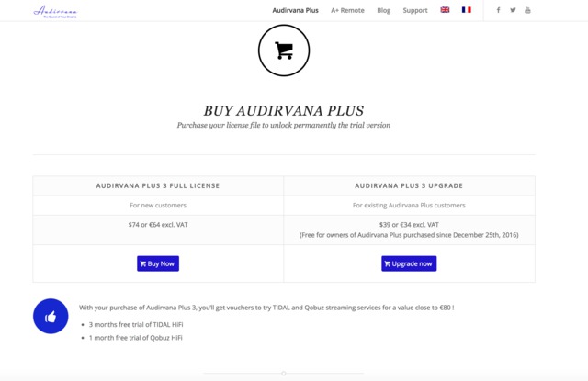Click the circled shopping cart icon
This screenshot has width=588, height=381.
click(284, 50)
